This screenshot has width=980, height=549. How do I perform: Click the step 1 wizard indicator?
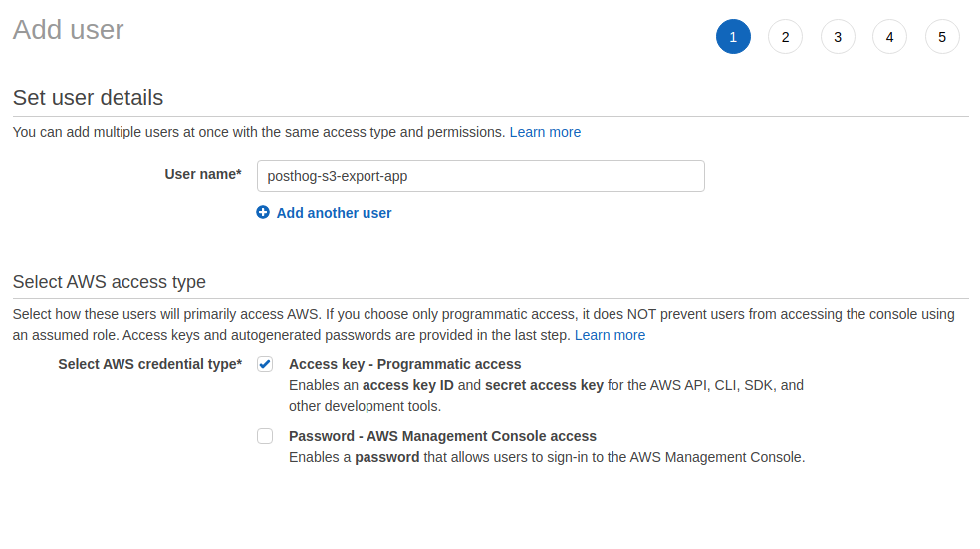tap(733, 37)
